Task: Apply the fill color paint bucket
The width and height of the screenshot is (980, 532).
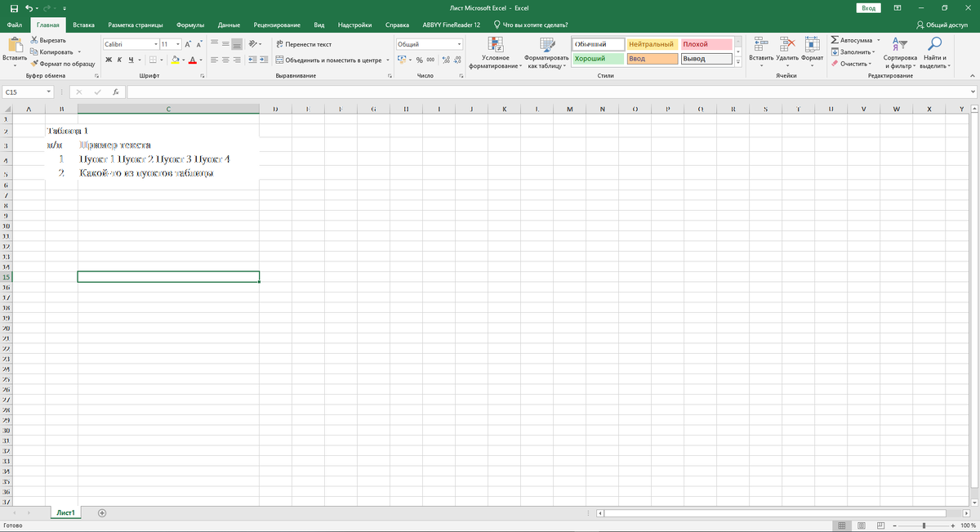Action: coord(176,60)
